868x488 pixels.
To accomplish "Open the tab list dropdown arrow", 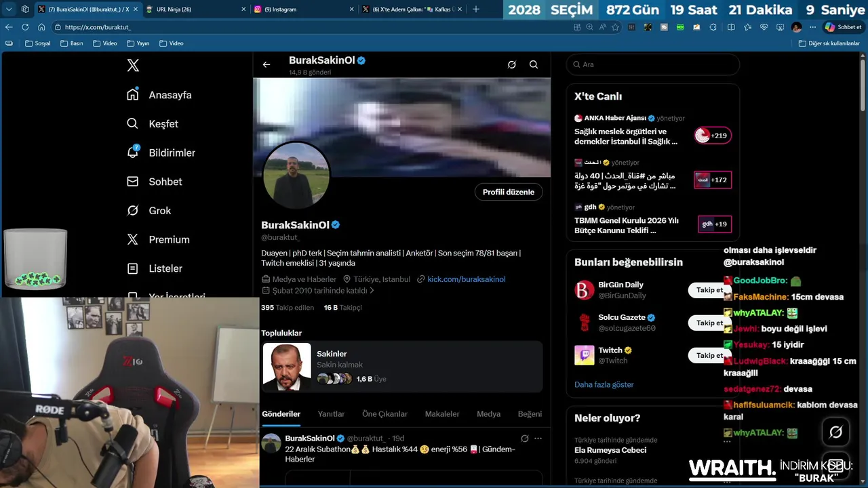I will 9,9.
